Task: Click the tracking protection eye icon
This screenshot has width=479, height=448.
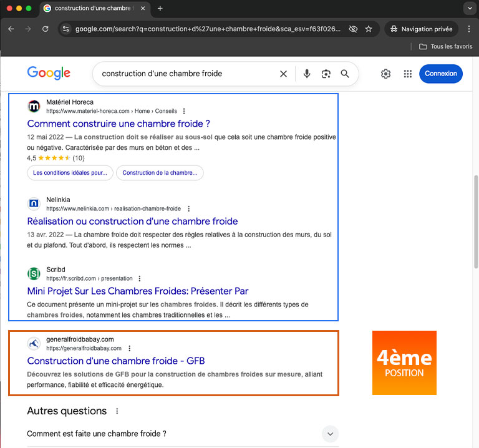Action: coord(353,29)
